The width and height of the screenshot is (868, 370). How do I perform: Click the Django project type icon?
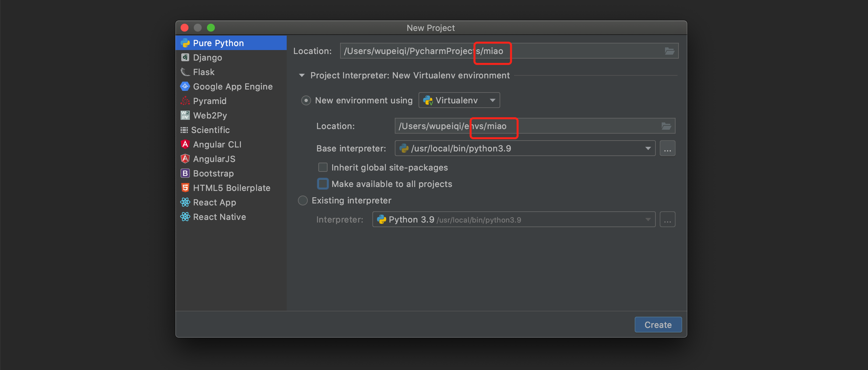(x=185, y=57)
